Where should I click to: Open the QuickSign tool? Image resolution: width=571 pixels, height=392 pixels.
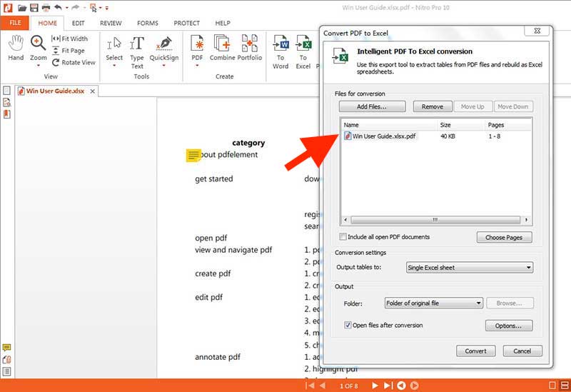[x=164, y=48]
